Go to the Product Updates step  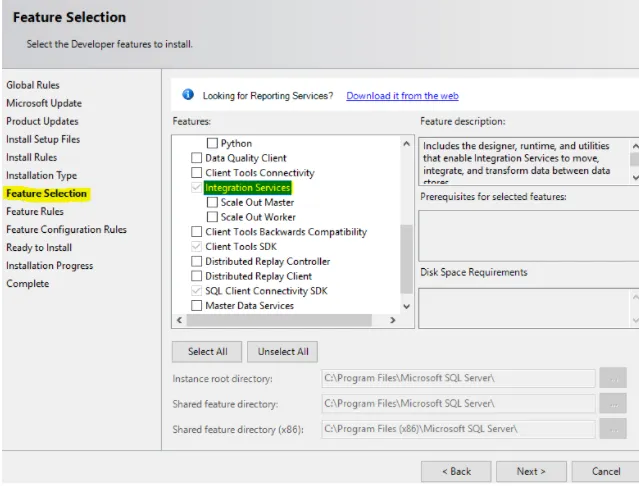42,121
